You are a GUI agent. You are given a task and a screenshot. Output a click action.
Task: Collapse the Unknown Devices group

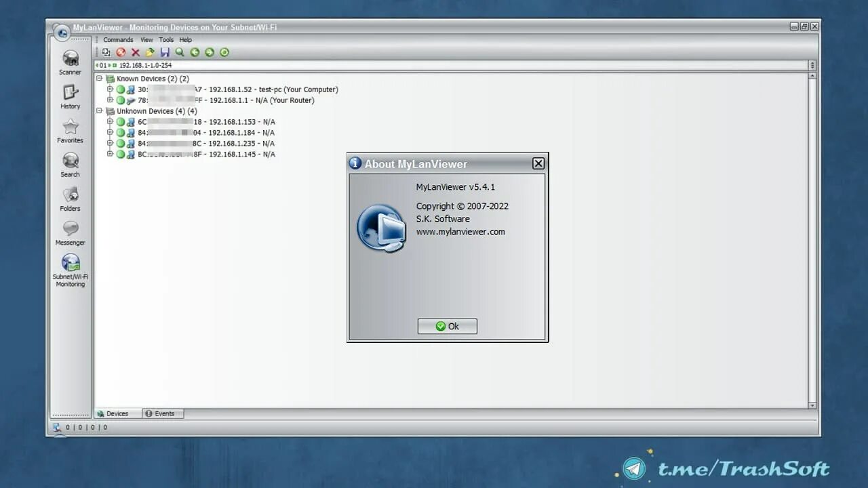pos(99,111)
